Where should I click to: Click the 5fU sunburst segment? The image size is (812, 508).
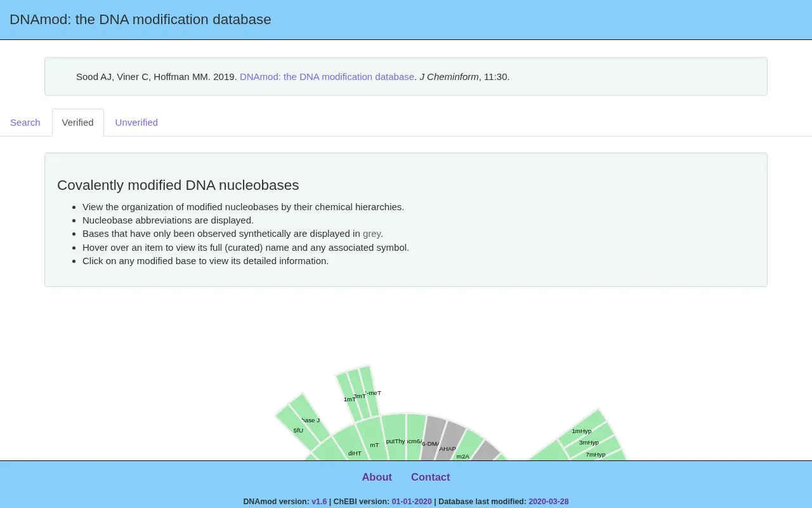[298, 430]
